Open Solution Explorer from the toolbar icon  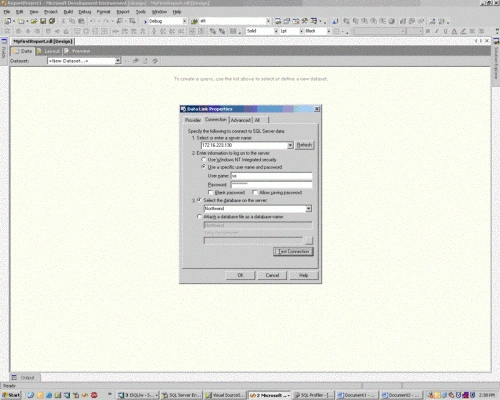(278, 21)
